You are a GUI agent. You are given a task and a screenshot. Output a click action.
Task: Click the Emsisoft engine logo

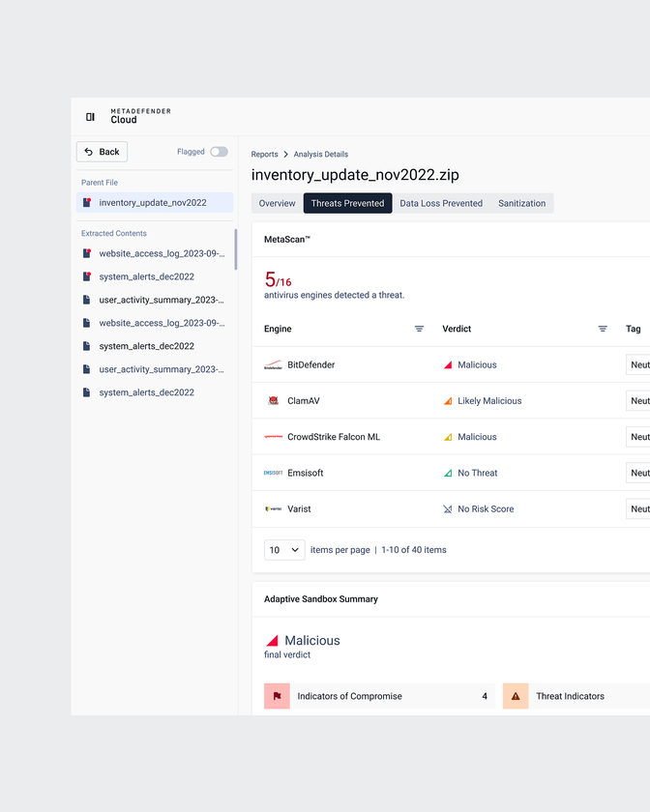(273, 473)
